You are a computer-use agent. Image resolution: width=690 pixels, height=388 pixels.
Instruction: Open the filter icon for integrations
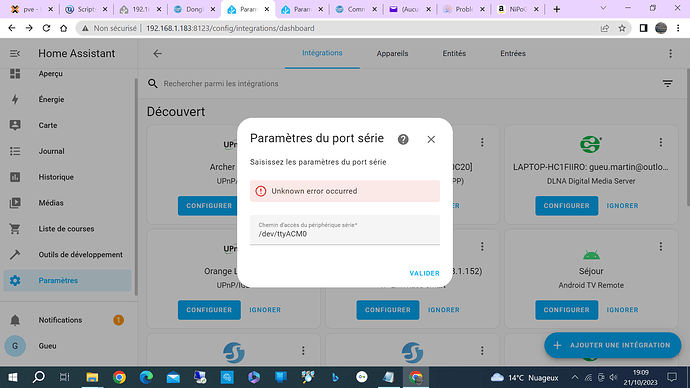(x=668, y=83)
